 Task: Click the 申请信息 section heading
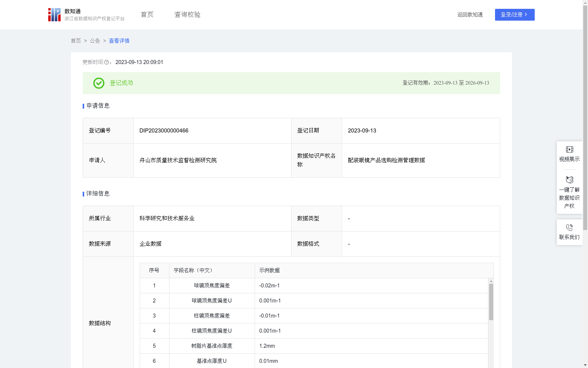[x=98, y=106]
